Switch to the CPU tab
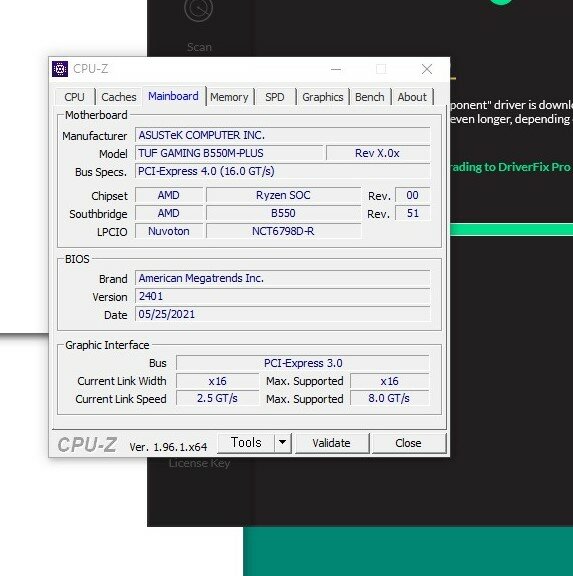The image size is (573, 576). click(x=75, y=97)
